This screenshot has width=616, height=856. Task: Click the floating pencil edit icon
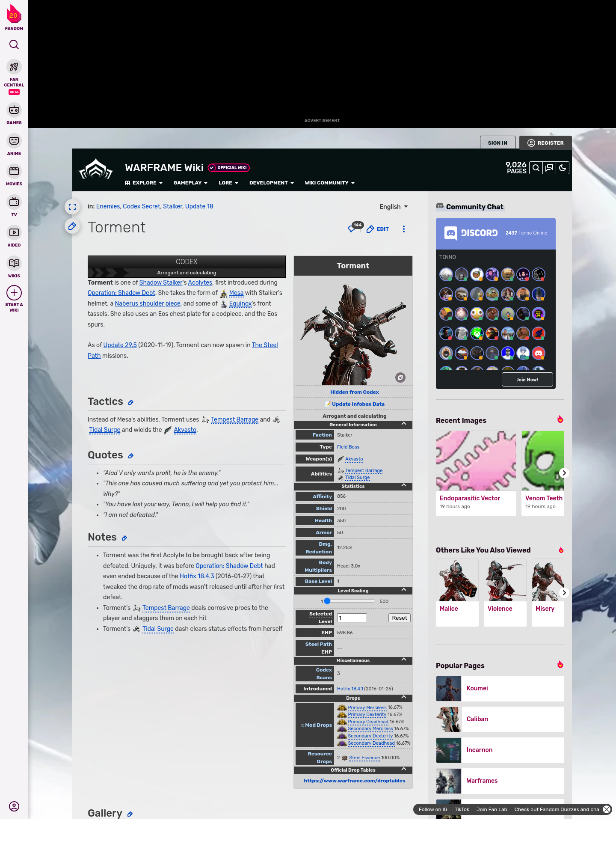[x=72, y=226]
